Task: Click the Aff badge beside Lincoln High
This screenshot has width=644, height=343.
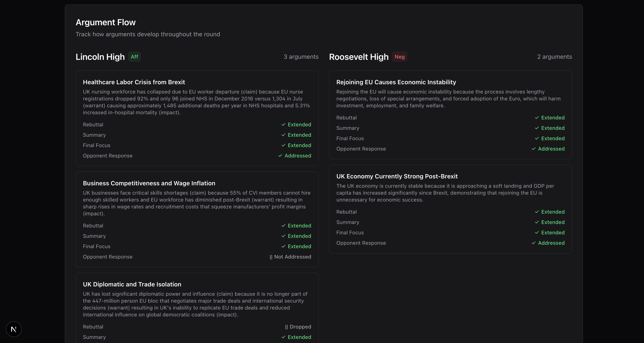Action: (134, 57)
